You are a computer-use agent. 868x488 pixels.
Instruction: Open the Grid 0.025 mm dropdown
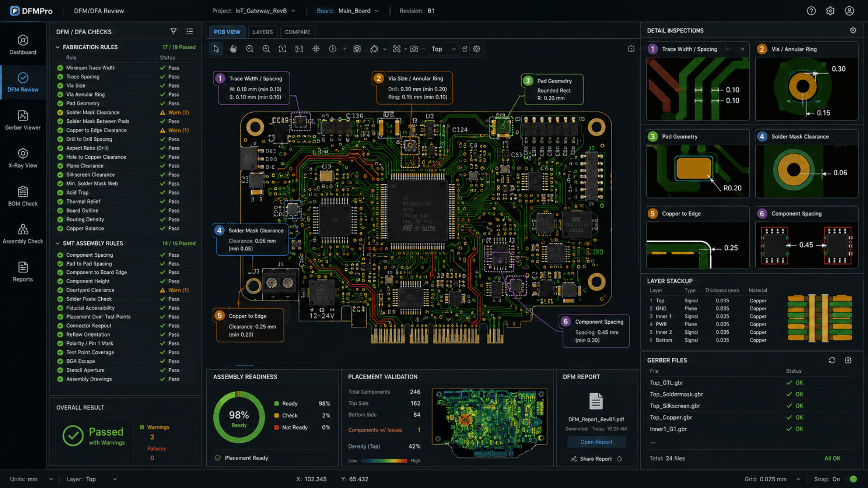[773, 479]
